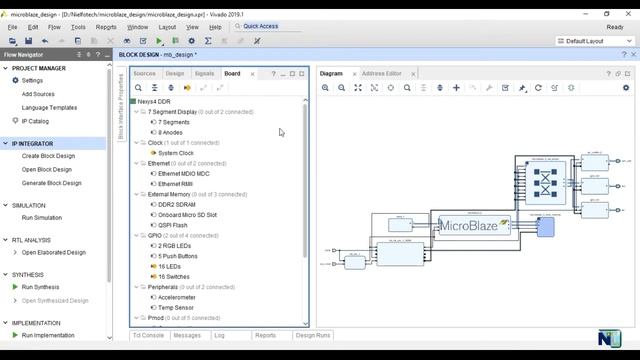Select the MicroBlaze block in diagram
The image size is (640, 360).
pos(475,226)
